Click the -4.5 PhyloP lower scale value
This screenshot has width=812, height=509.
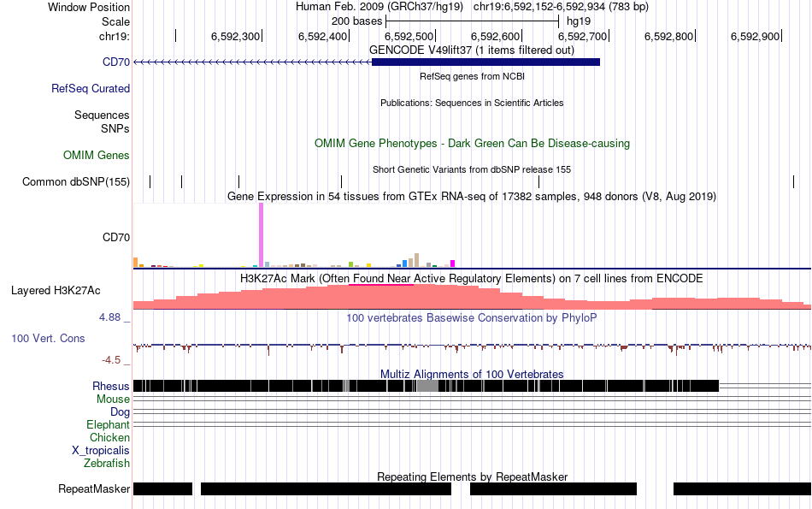pyautogui.click(x=111, y=360)
